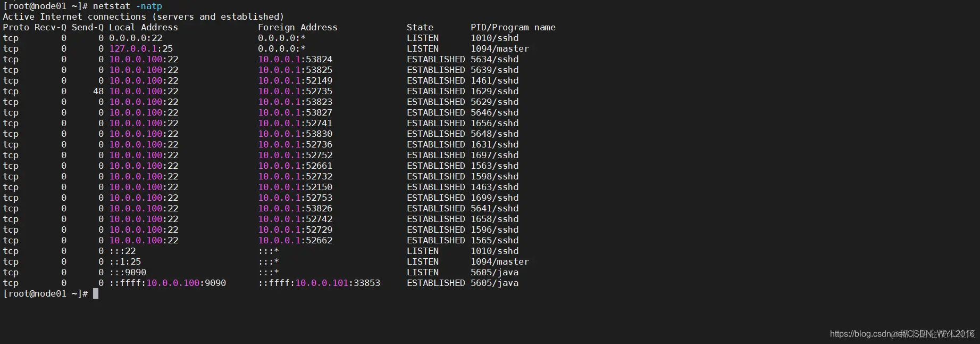Select foreign address 10.0.0.1:52736

tap(295, 144)
